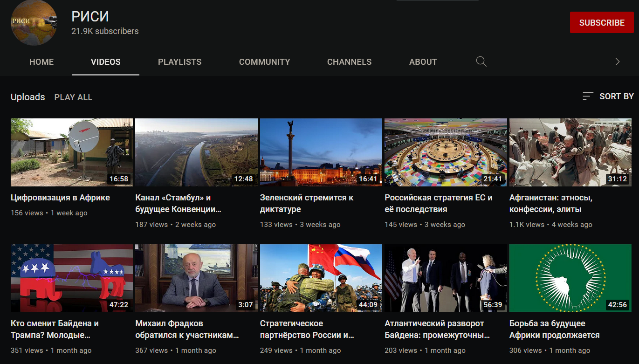Click the title Стратегическое партнёрство России и
This screenshot has height=364, width=639.
pos(307,330)
